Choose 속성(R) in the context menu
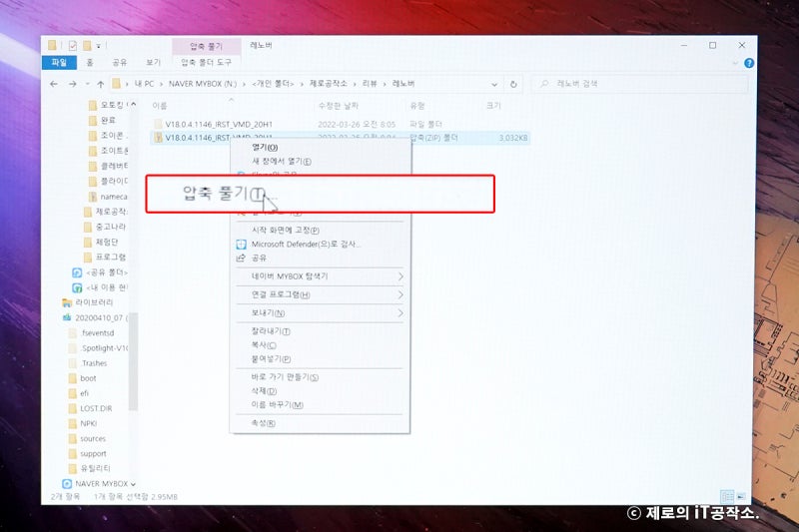Viewport: 799px width, 532px height. point(264,423)
